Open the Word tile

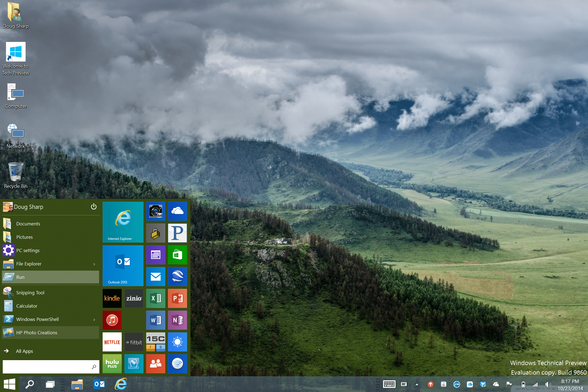click(x=156, y=320)
